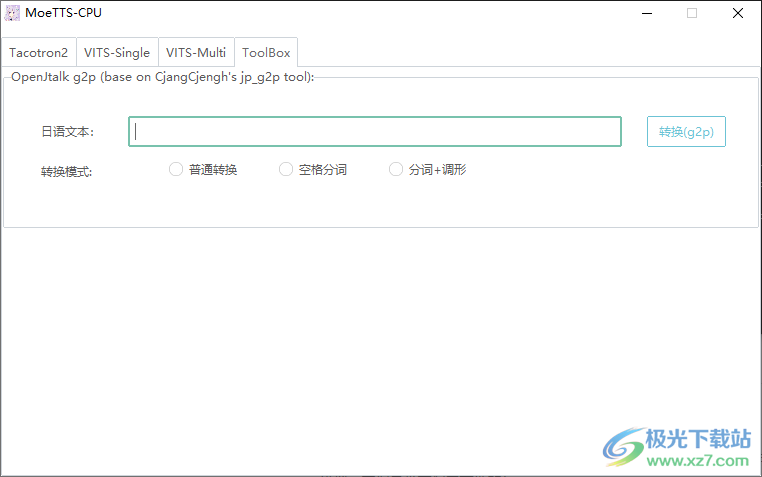Screen dimensions: 762x477
Task: Enable the 分词+调形 radio button
Action: (x=396, y=170)
